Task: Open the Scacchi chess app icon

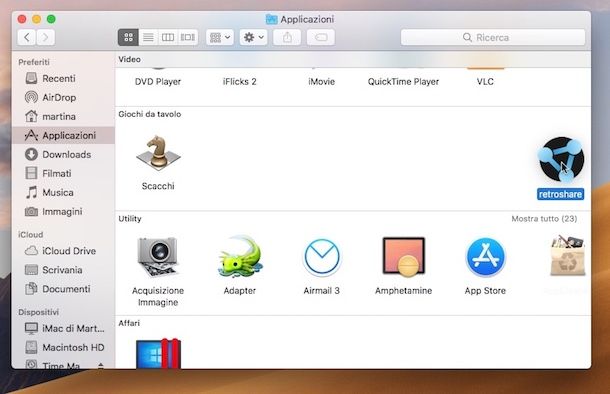Action: point(158,153)
